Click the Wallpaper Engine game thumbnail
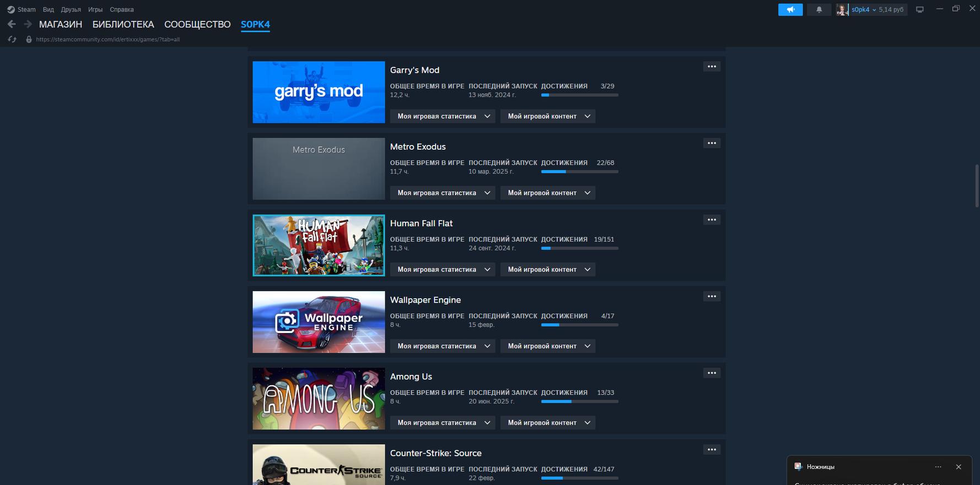Image resolution: width=980 pixels, height=485 pixels. pyautogui.click(x=319, y=322)
